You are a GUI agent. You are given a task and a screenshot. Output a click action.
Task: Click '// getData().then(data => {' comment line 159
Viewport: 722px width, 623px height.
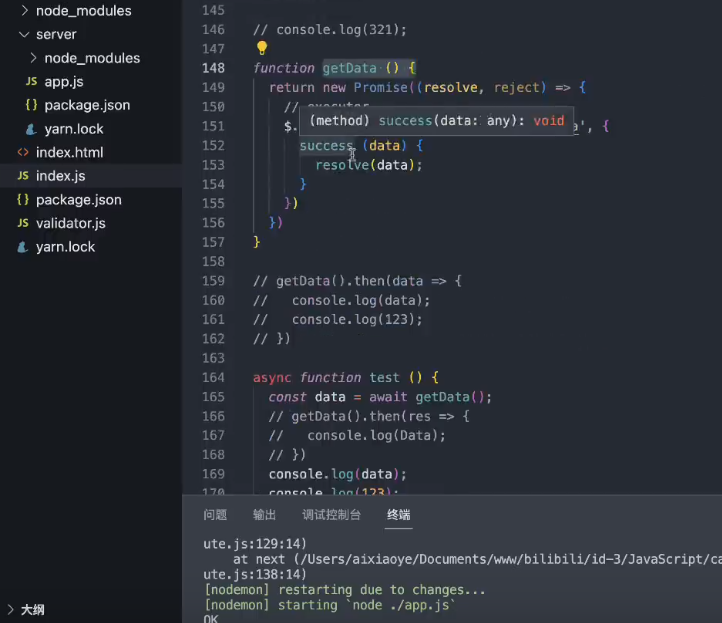(357, 281)
